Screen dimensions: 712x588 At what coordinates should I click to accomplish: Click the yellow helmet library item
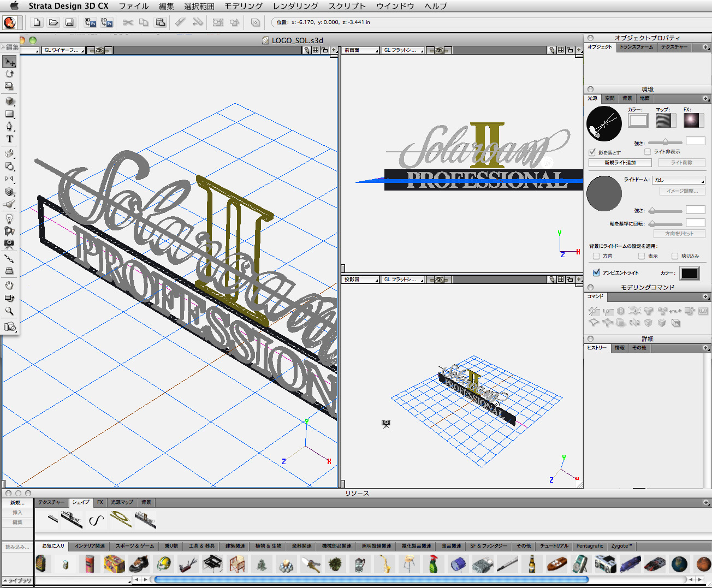[164, 563]
